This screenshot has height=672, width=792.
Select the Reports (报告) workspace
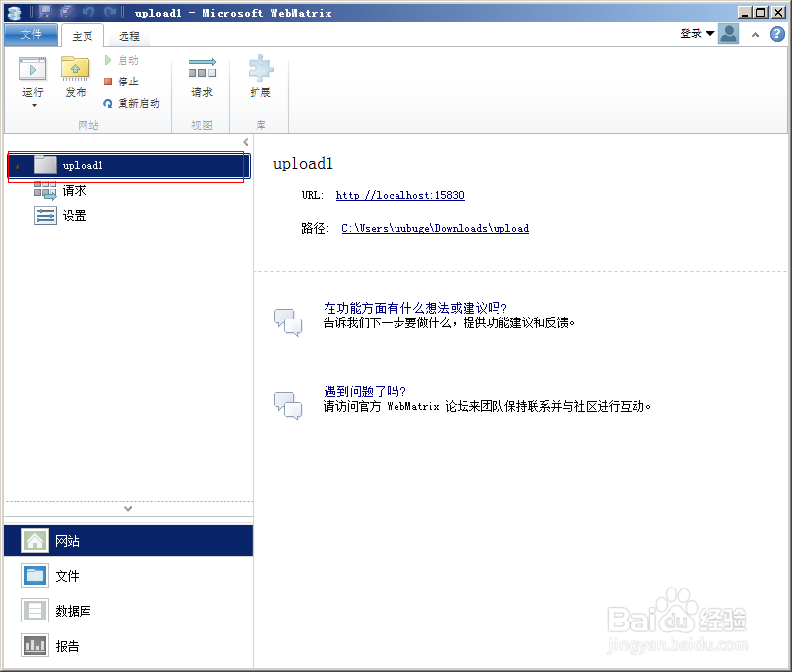tap(128, 646)
